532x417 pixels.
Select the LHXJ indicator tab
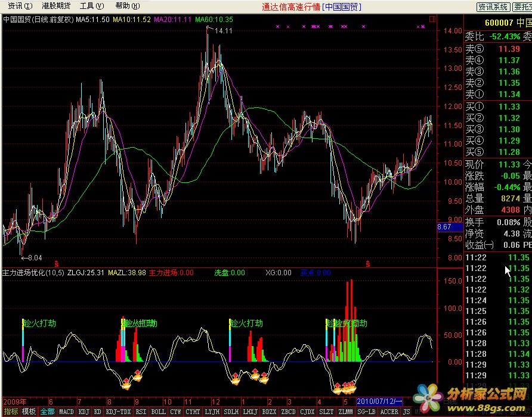click(250, 412)
